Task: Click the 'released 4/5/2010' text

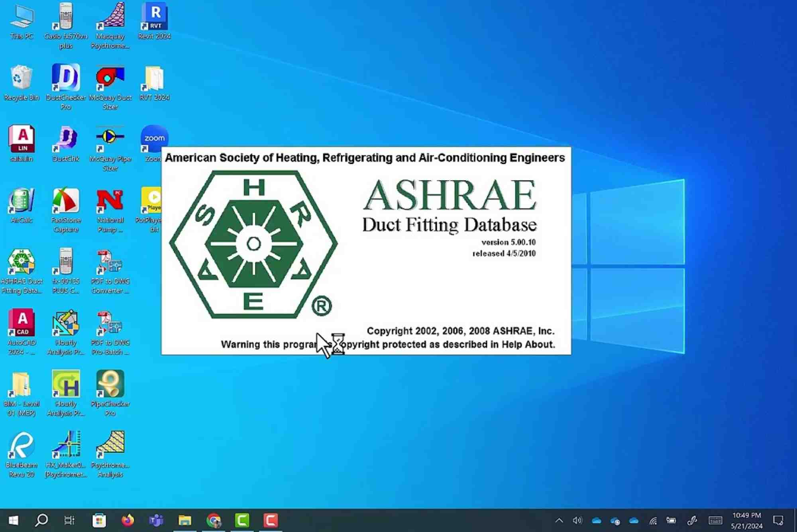Action: click(504, 253)
